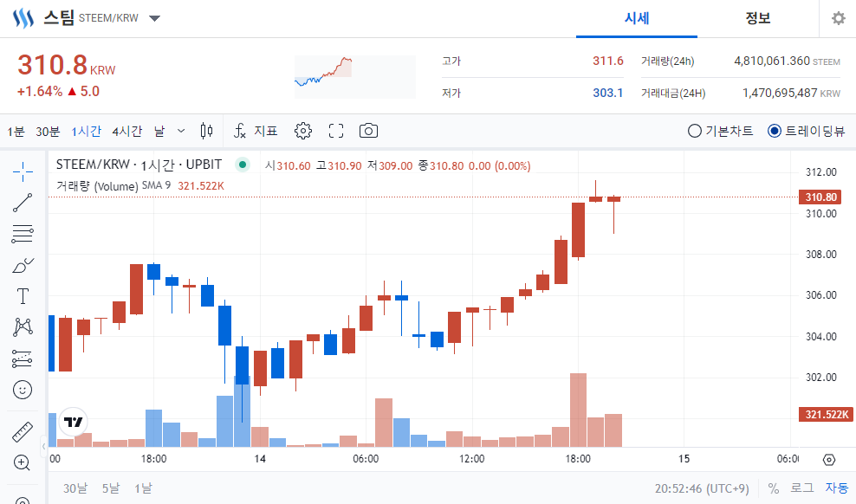Click the TradingView logo badge
856x504 pixels.
pyautogui.click(x=73, y=422)
